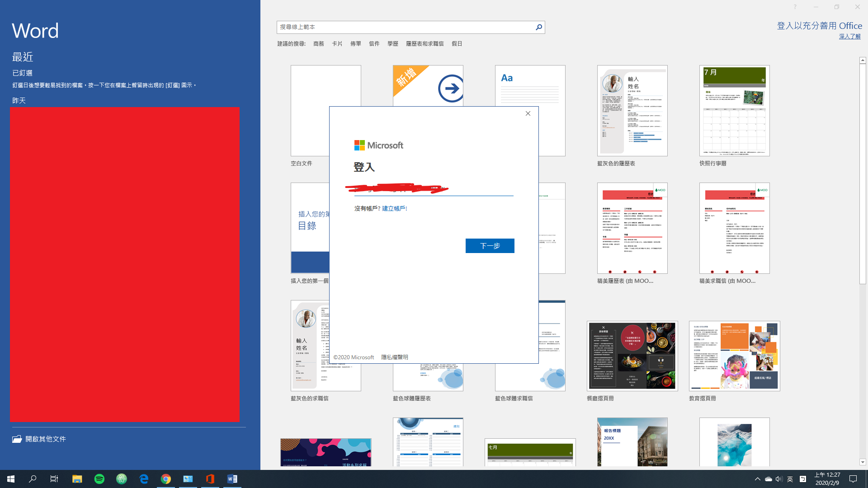Click the template list scroll-up arrow
Viewport: 868px width, 488px height.
click(863, 60)
